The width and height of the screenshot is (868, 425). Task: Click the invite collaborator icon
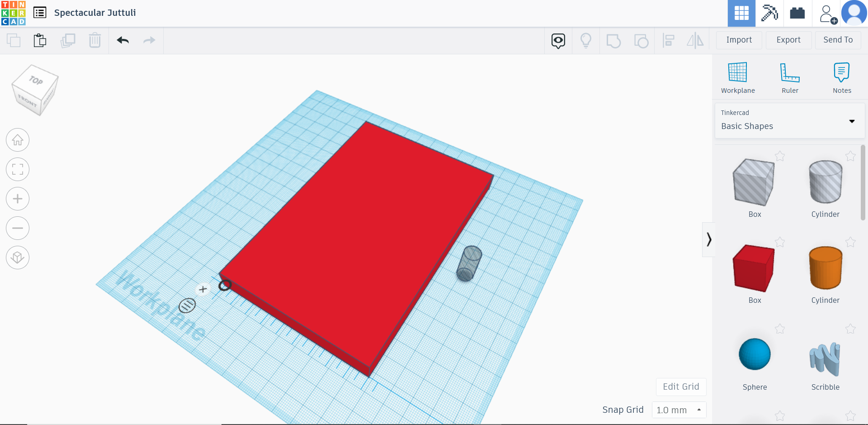[828, 14]
